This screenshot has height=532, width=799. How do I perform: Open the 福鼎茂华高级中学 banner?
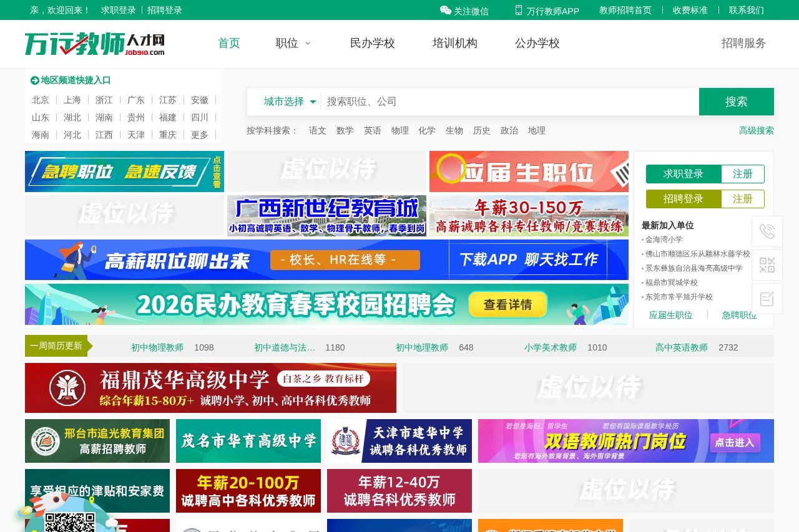(x=210, y=388)
